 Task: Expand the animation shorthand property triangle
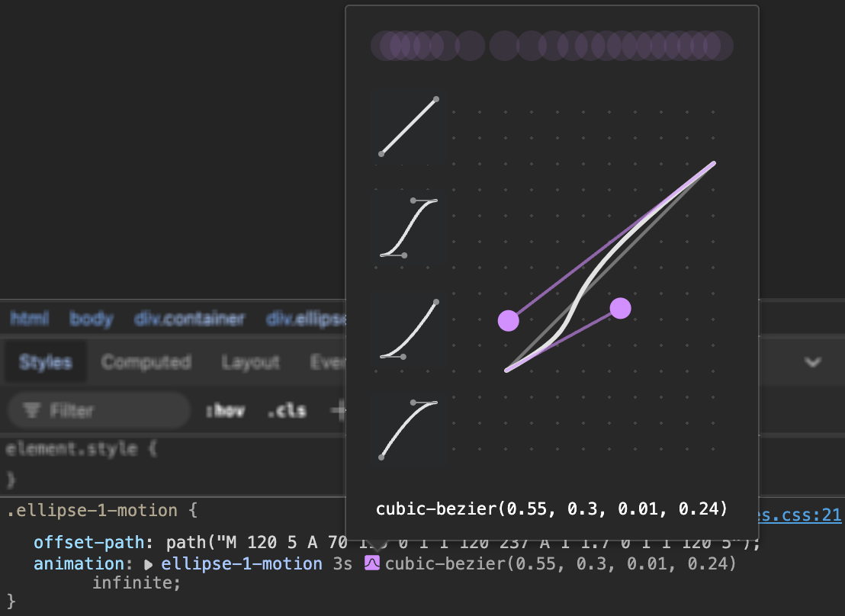pyautogui.click(x=148, y=564)
